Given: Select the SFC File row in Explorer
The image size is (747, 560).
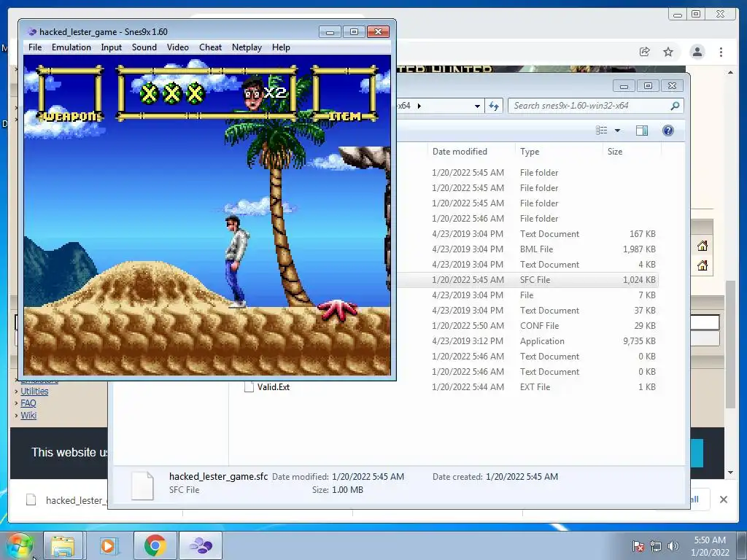Looking at the screenshot, I should tap(527, 279).
